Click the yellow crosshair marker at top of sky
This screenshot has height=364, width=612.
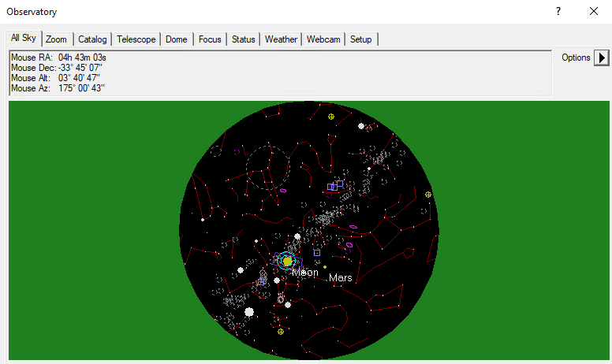[x=331, y=117]
